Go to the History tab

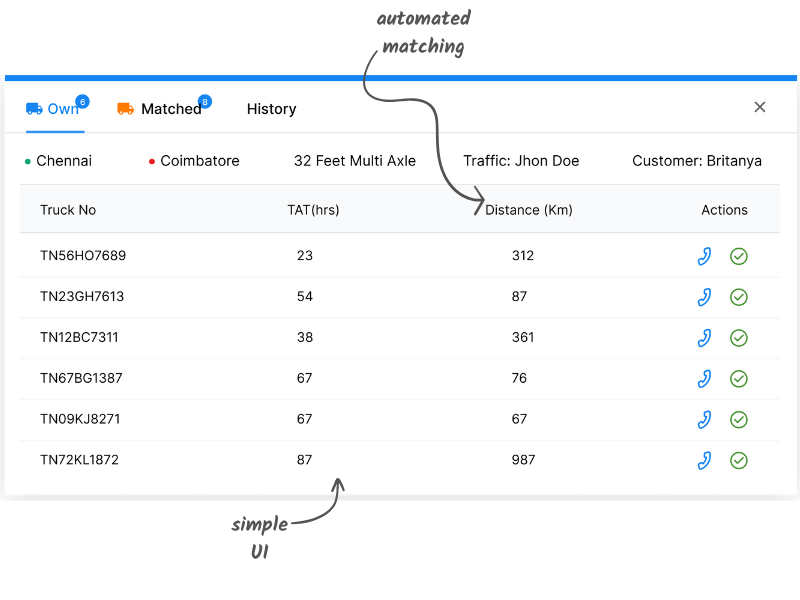(x=271, y=109)
